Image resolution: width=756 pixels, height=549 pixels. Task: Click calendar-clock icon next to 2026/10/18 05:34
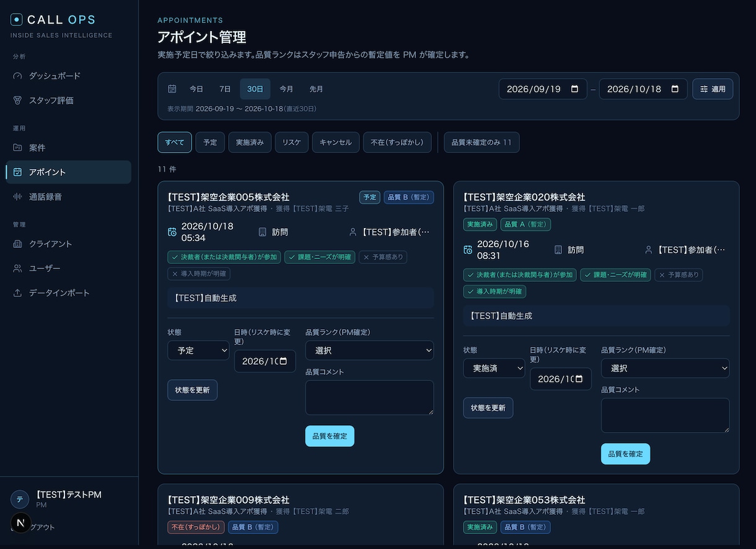click(172, 232)
